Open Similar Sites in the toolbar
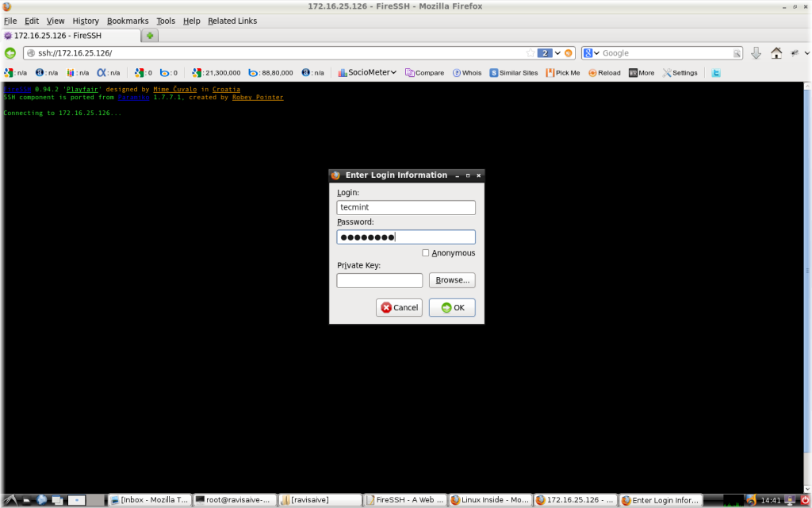 point(514,72)
